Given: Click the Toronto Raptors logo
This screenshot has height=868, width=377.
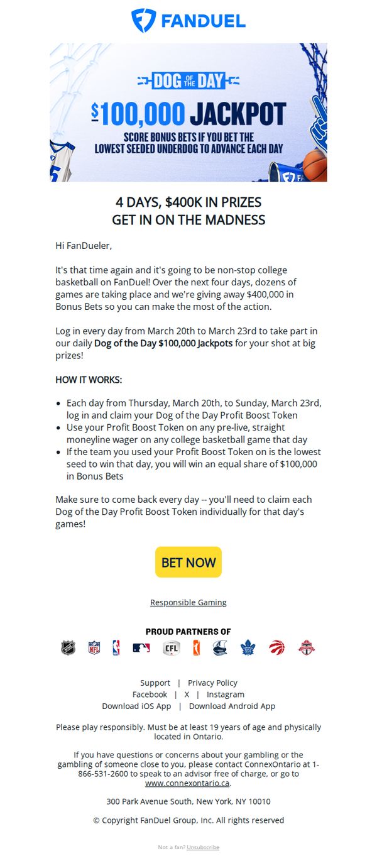Looking at the screenshot, I should coord(276,648).
